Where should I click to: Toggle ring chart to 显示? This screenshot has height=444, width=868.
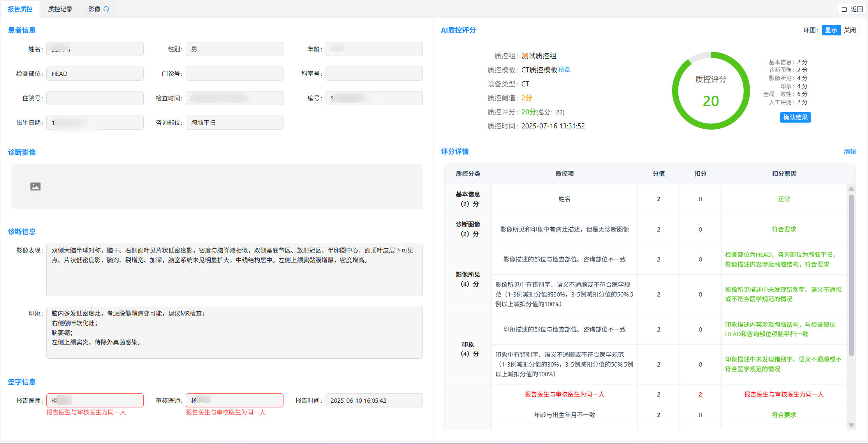coord(831,30)
